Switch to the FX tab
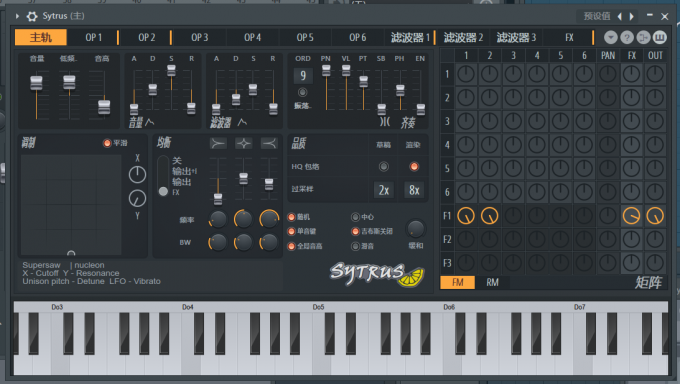This screenshot has width=680, height=384. coord(569,37)
